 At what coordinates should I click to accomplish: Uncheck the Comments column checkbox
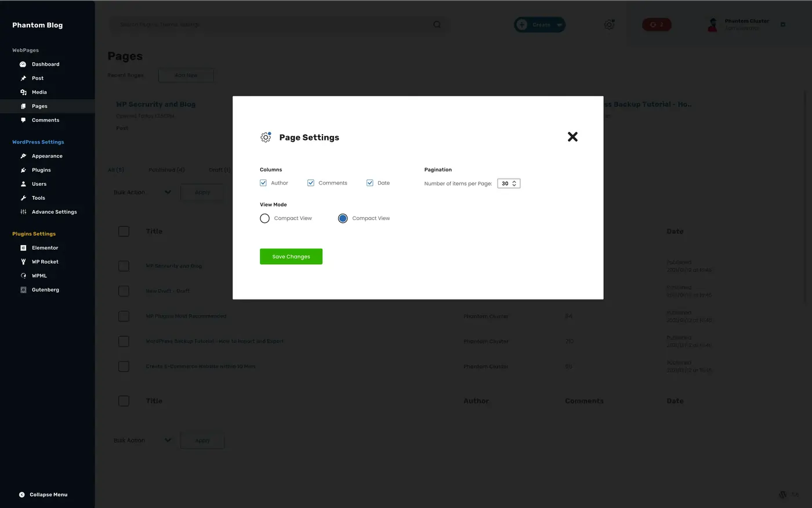coord(311,183)
